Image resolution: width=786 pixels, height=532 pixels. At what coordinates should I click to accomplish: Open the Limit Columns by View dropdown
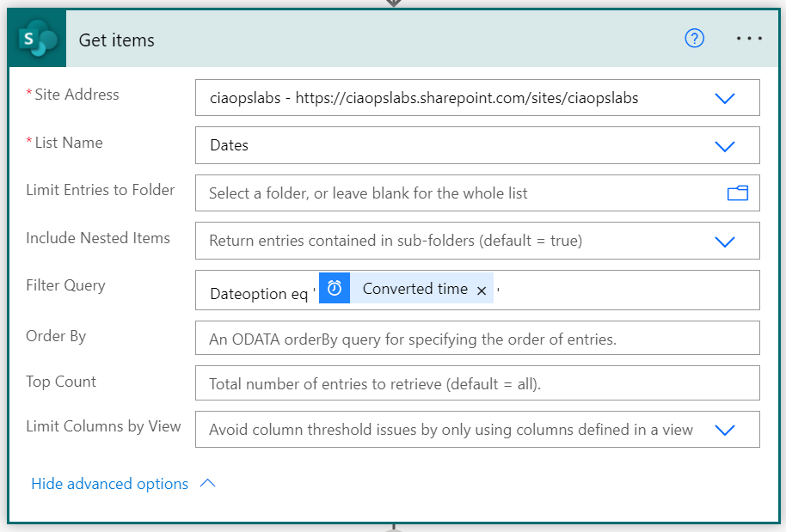point(725,430)
